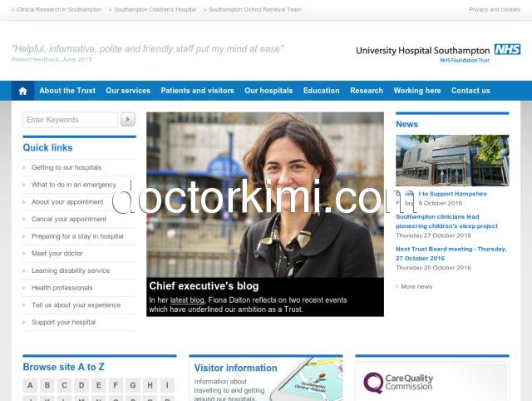Open Getting to our hospitals quick link
532x401 pixels.
tap(66, 167)
